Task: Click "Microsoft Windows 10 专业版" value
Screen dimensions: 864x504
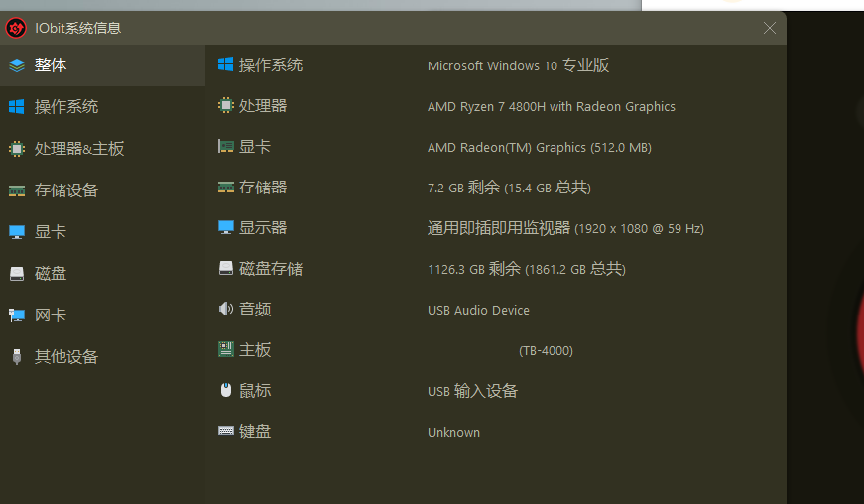Action: pos(518,65)
